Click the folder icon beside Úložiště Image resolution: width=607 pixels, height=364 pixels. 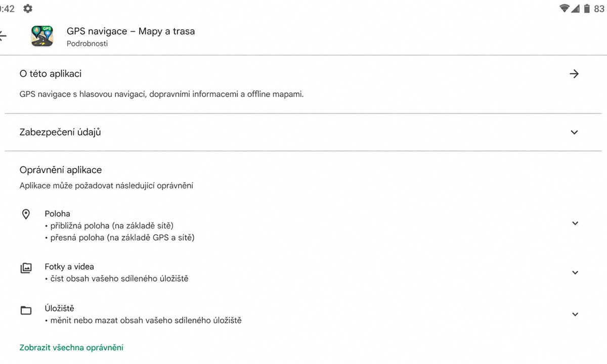point(26,310)
